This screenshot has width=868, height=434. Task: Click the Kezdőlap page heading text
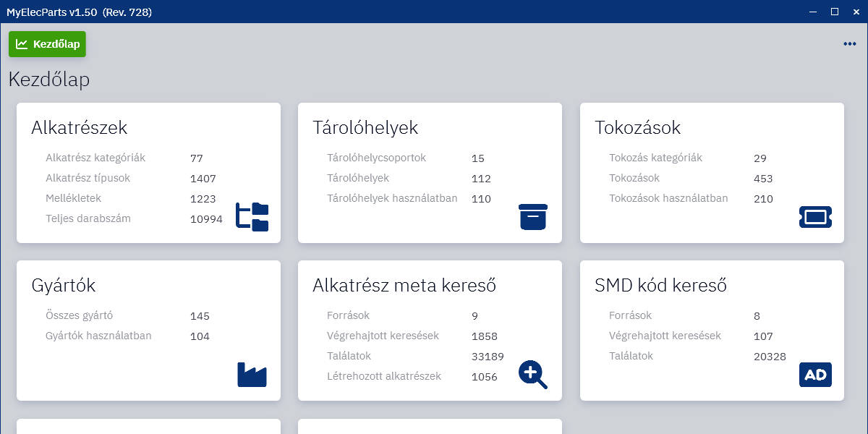click(x=48, y=80)
